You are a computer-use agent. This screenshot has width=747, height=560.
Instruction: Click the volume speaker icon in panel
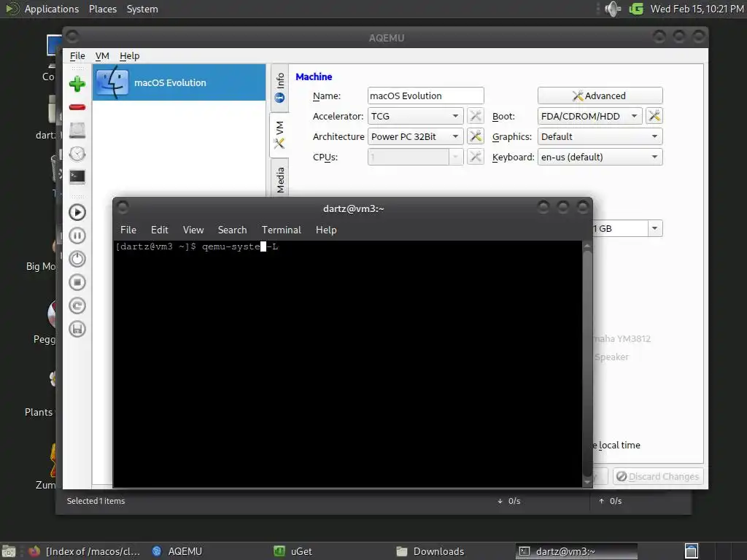[613, 9]
